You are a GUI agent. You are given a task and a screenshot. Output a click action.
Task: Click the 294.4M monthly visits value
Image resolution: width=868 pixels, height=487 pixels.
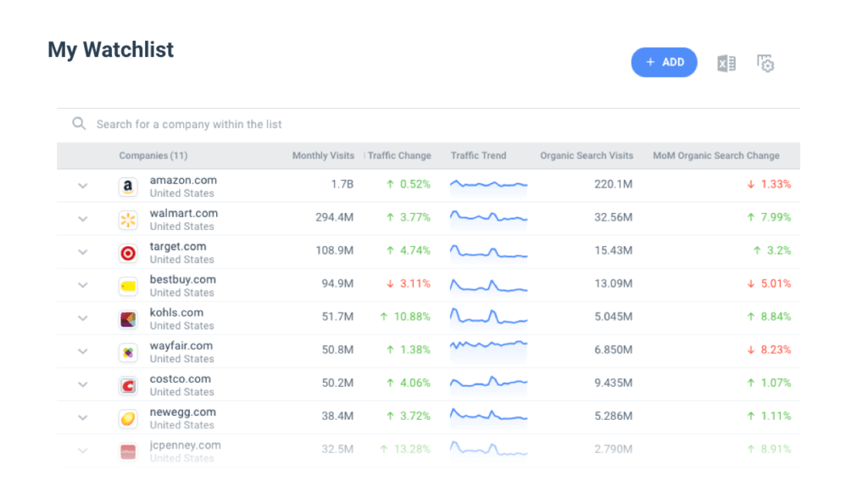(x=334, y=218)
